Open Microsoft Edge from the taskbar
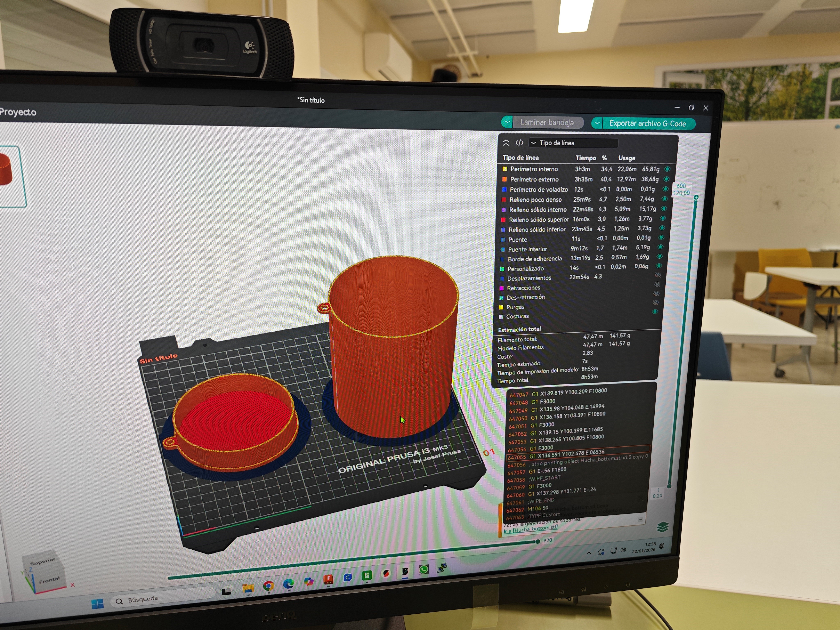The height and width of the screenshot is (630, 840). click(288, 583)
